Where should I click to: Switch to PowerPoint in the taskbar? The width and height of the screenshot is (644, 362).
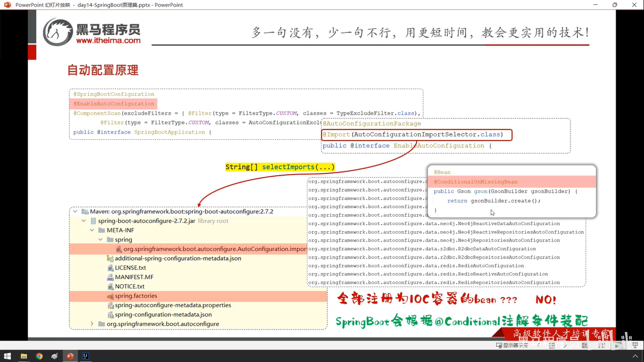point(70,356)
